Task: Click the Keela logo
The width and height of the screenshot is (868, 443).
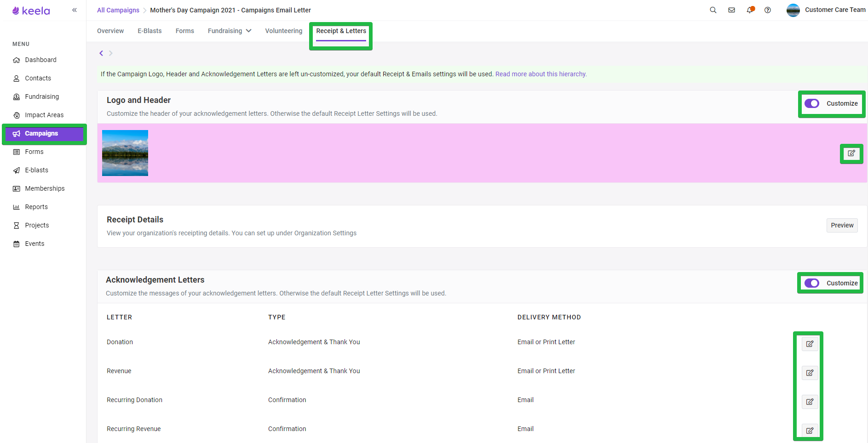Action: [x=31, y=11]
